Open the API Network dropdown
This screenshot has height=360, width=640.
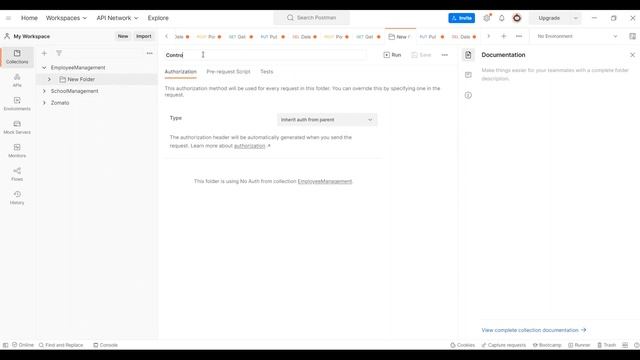pos(117,18)
